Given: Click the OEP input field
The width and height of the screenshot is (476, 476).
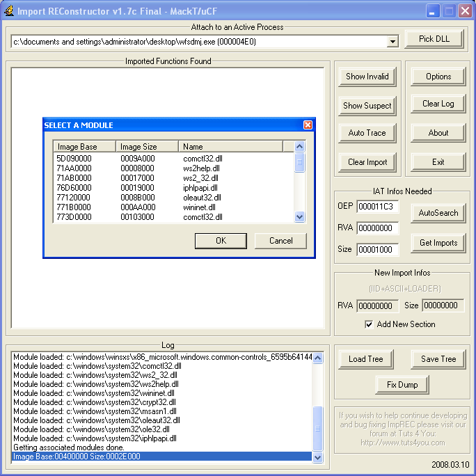Looking at the screenshot, I should (x=377, y=207).
